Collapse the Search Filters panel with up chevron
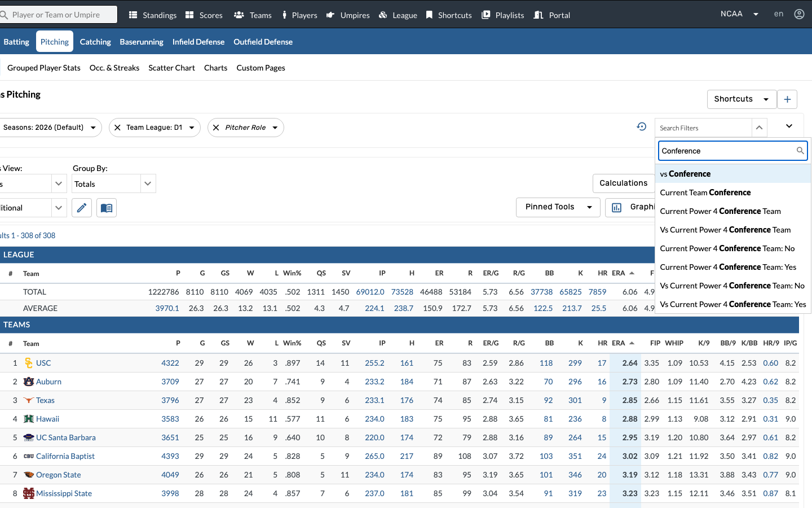The width and height of the screenshot is (812, 508). (760, 128)
